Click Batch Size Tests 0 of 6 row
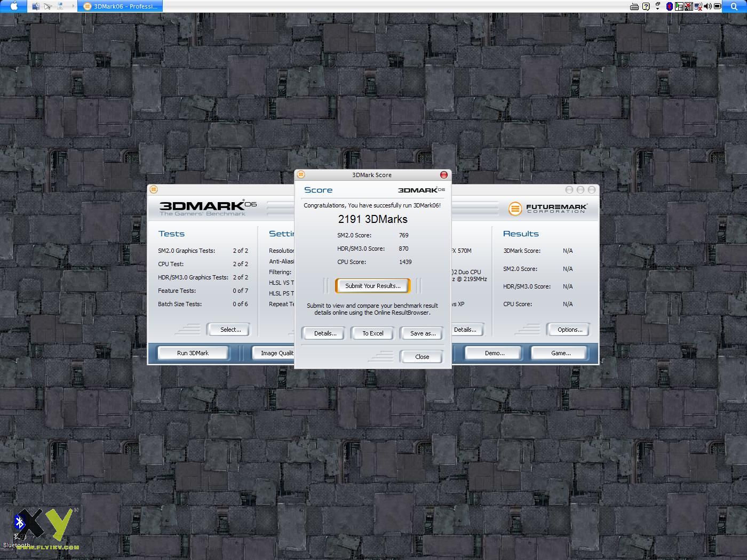Image resolution: width=747 pixels, height=560 pixels. coord(203,304)
